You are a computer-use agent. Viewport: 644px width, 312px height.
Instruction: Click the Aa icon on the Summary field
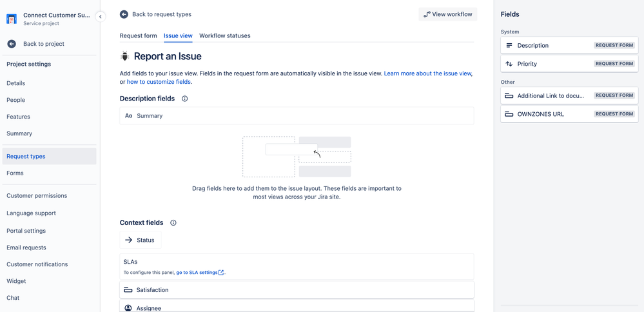coord(128,116)
